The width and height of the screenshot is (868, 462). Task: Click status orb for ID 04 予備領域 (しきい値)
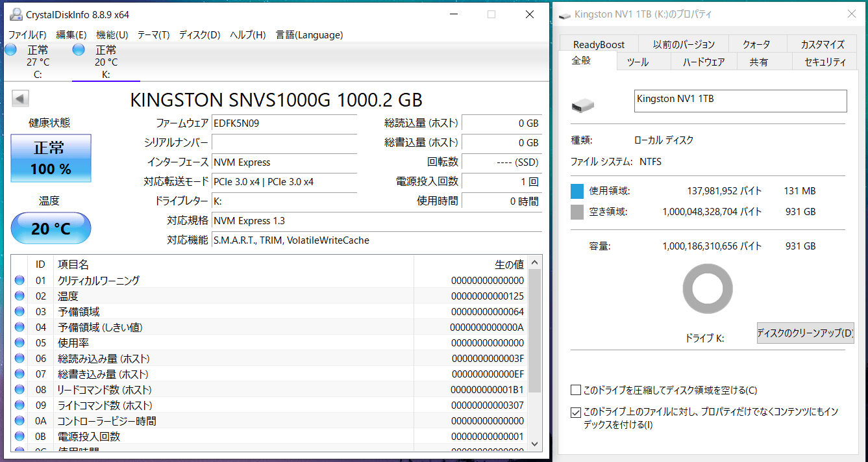(19, 327)
